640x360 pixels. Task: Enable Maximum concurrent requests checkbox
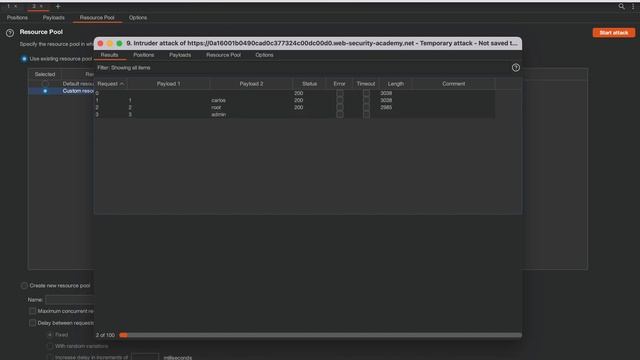tap(32, 311)
